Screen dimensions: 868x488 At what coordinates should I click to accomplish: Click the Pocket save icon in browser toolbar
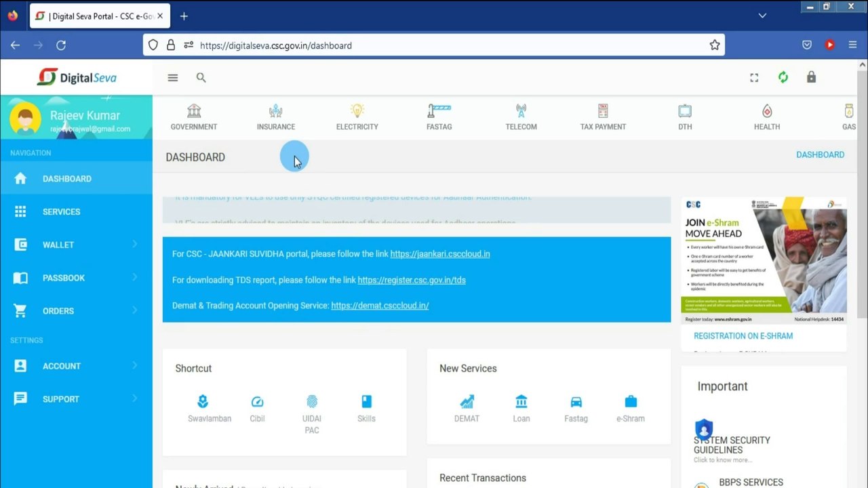tap(807, 45)
